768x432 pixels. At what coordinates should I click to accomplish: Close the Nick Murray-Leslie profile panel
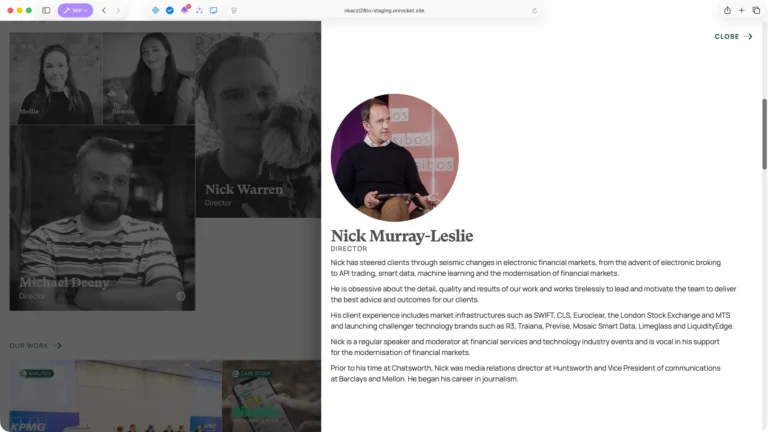[x=733, y=36]
